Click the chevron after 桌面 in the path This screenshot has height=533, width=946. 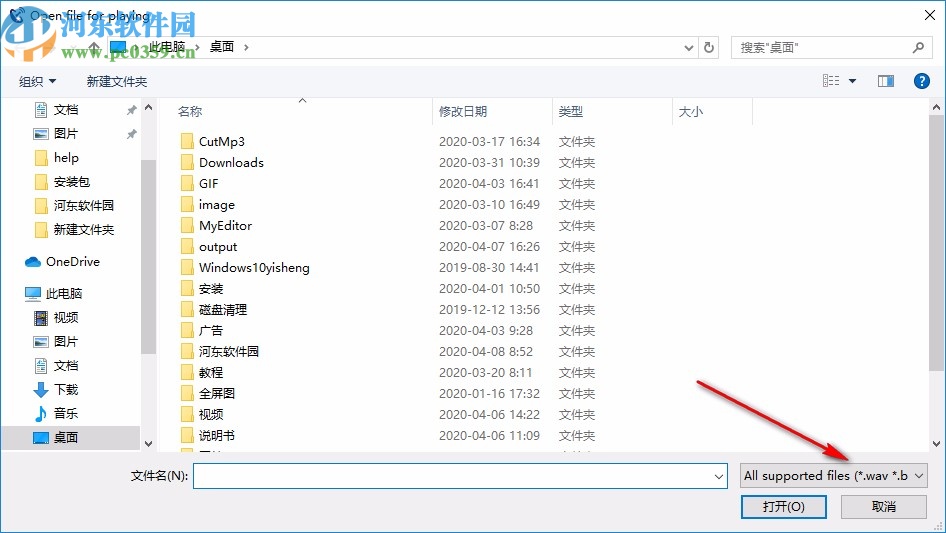point(246,47)
